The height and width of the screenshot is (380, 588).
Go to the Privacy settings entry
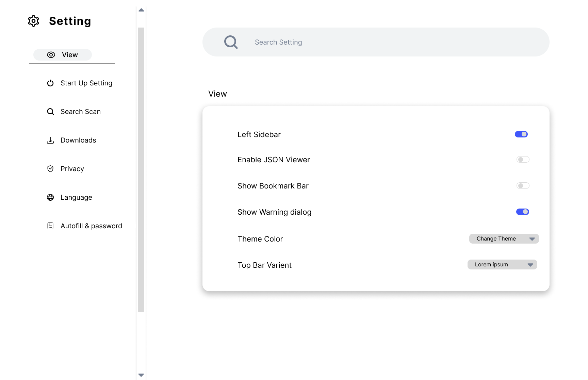pos(72,169)
